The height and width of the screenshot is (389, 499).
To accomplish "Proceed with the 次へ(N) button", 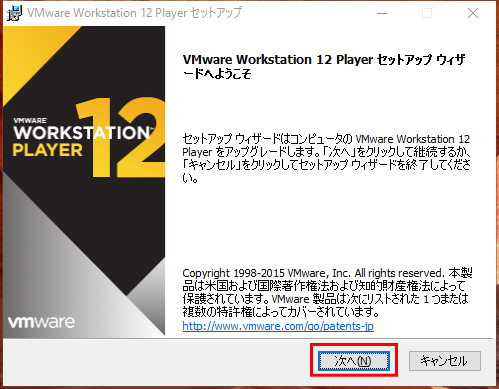I will 354,361.
